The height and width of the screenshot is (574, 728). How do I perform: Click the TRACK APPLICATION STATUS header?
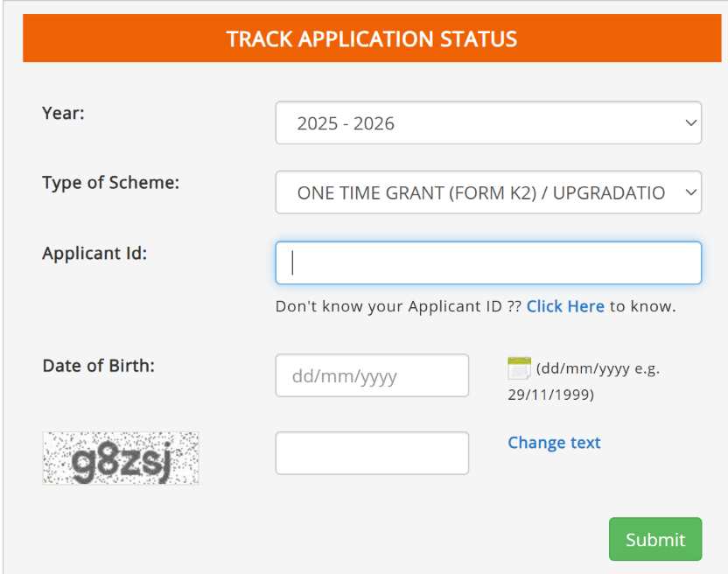coord(371,38)
